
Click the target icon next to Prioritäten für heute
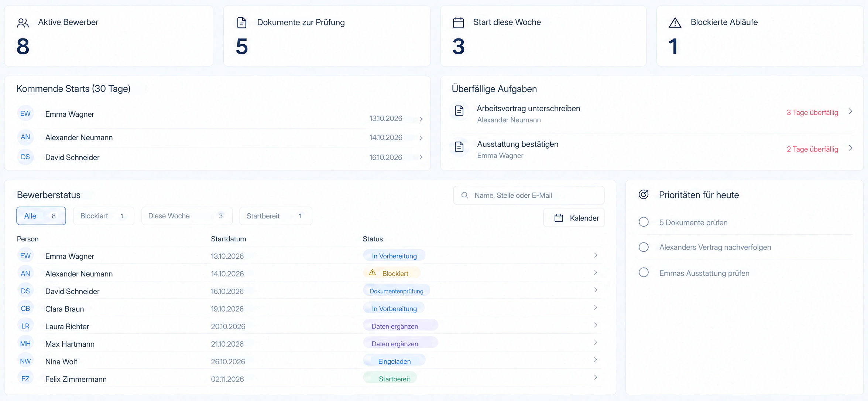point(644,194)
